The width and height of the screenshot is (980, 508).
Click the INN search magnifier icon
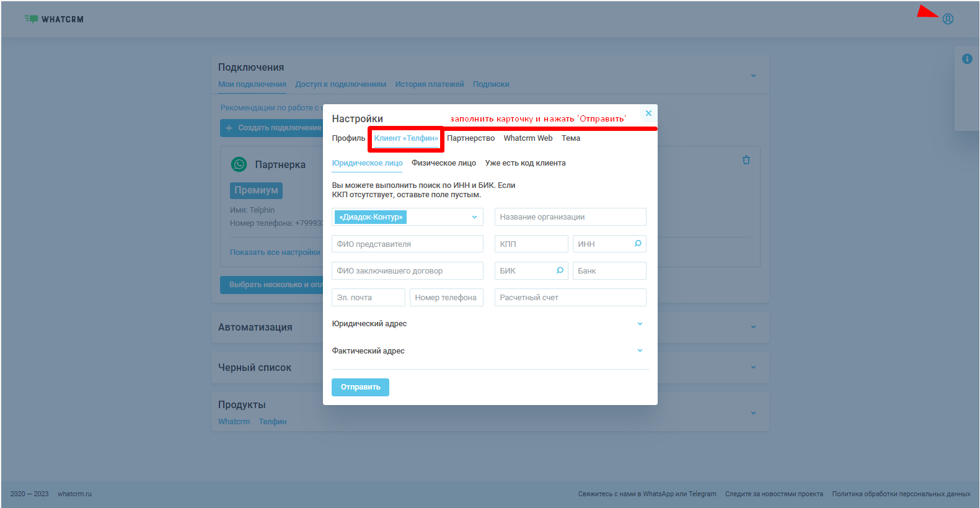click(x=638, y=244)
